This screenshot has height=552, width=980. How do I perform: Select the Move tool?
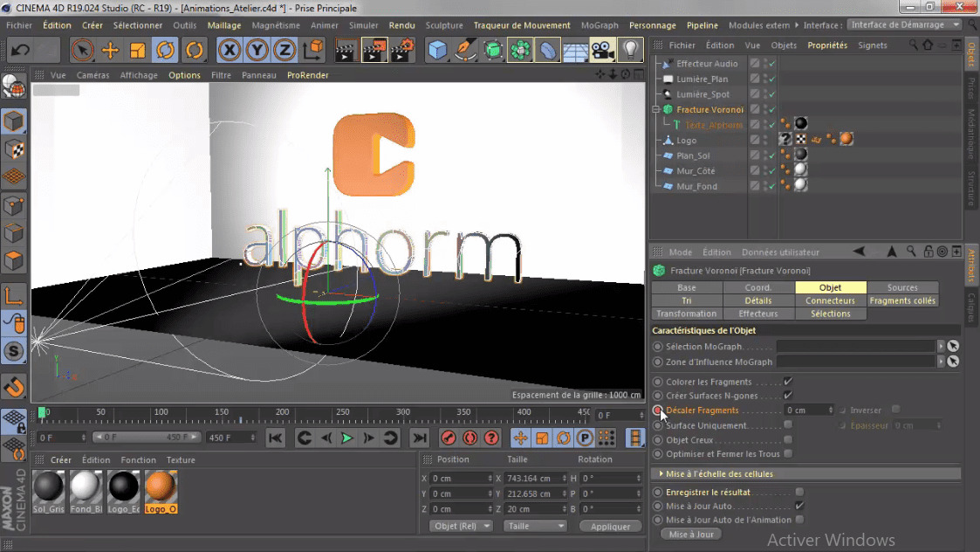[x=110, y=50]
